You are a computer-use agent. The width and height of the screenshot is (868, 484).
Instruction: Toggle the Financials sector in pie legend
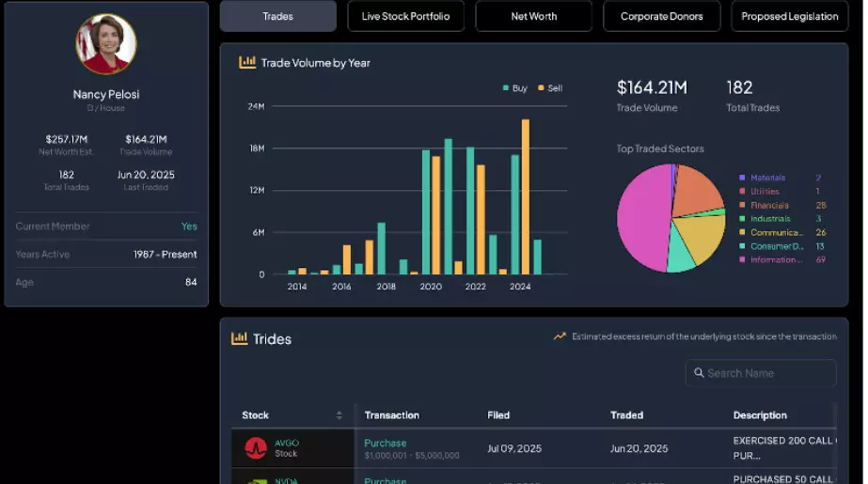click(768, 205)
